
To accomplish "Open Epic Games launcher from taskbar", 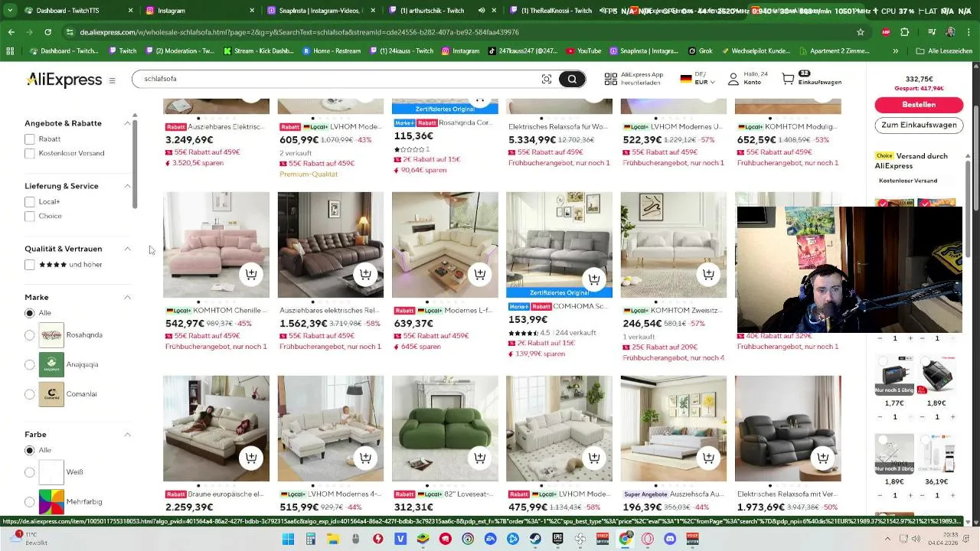I will pos(558,539).
